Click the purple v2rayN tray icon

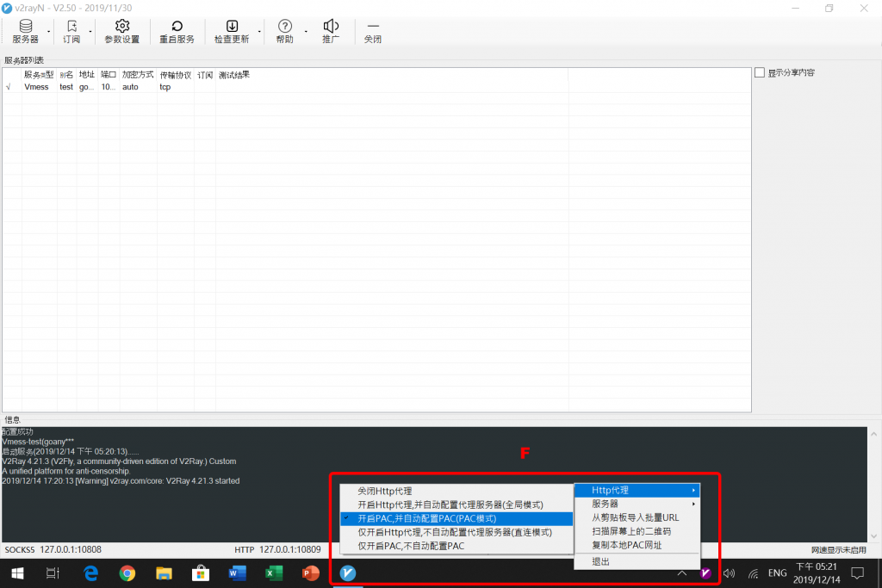click(x=705, y=573)
